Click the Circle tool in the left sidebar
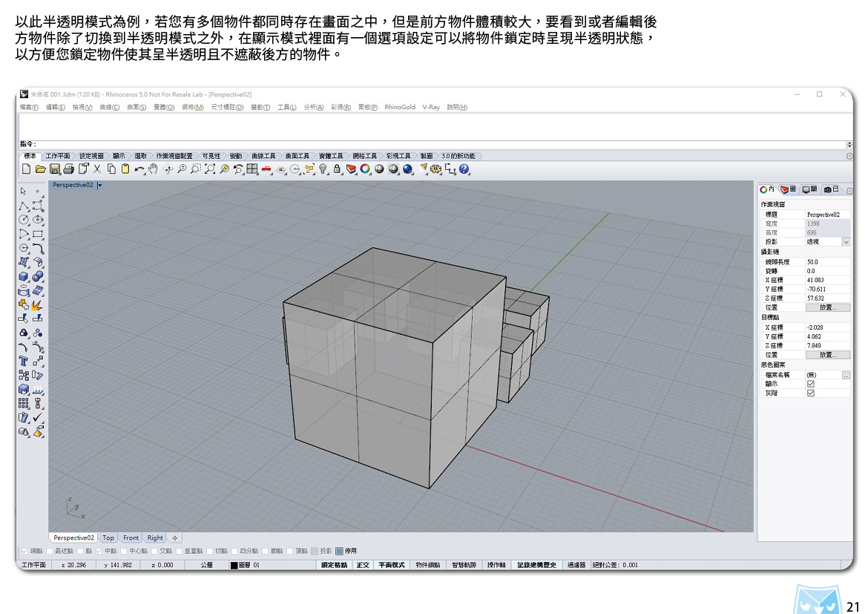868x614 pixels. point(24,220)
